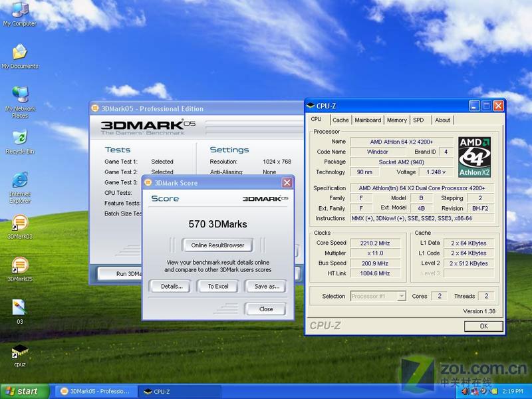Click the Code Name value Windsor
This screenshot has height=399, width=532.
377,152
